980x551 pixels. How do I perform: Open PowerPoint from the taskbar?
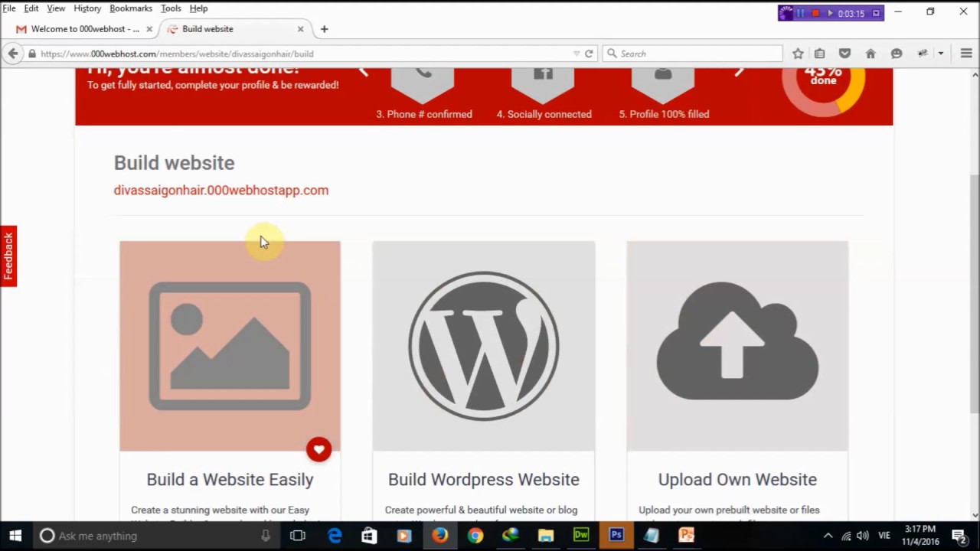(686, 536)
